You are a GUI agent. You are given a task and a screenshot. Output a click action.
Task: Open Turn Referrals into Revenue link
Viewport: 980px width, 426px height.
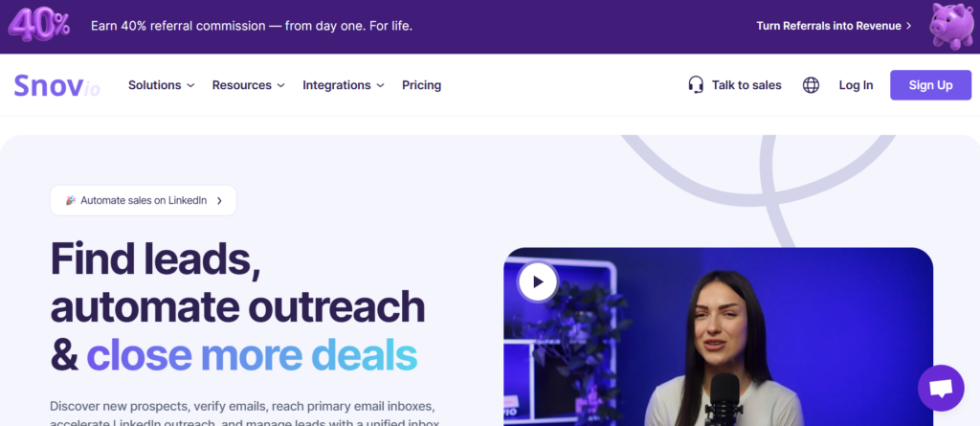(834, 26)
